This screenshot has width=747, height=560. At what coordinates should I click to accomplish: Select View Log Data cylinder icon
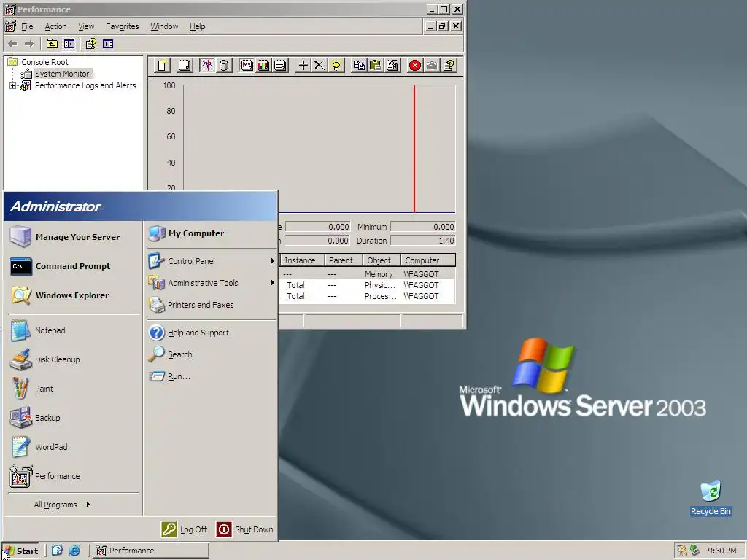pyautogui.click(x=224, y=65)
